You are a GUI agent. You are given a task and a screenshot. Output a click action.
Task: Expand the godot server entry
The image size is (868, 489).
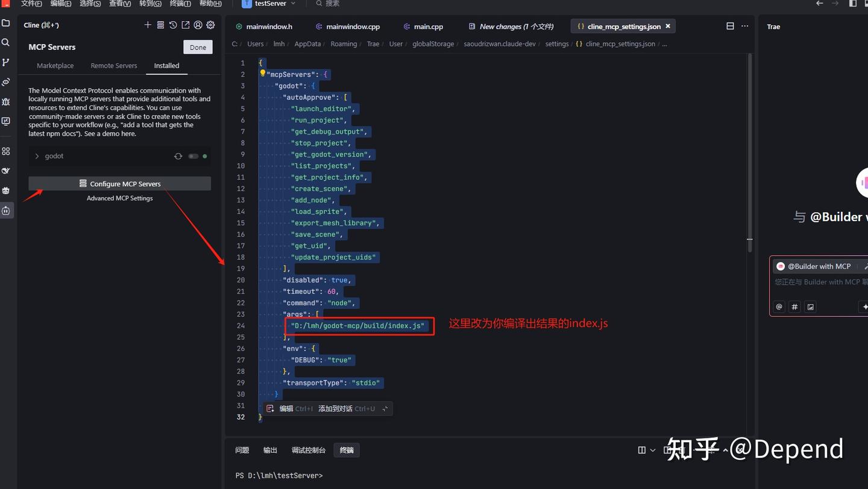click(37, 155)
